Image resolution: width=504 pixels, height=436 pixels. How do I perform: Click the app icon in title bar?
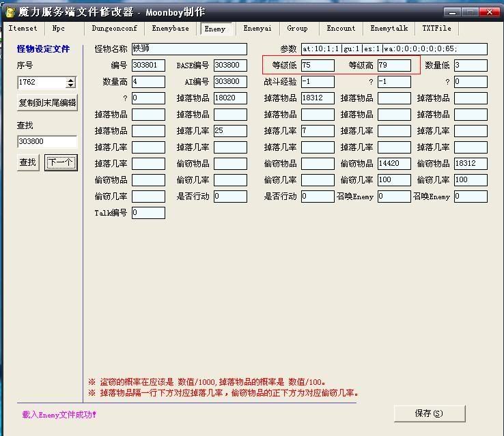coord(10,12)
